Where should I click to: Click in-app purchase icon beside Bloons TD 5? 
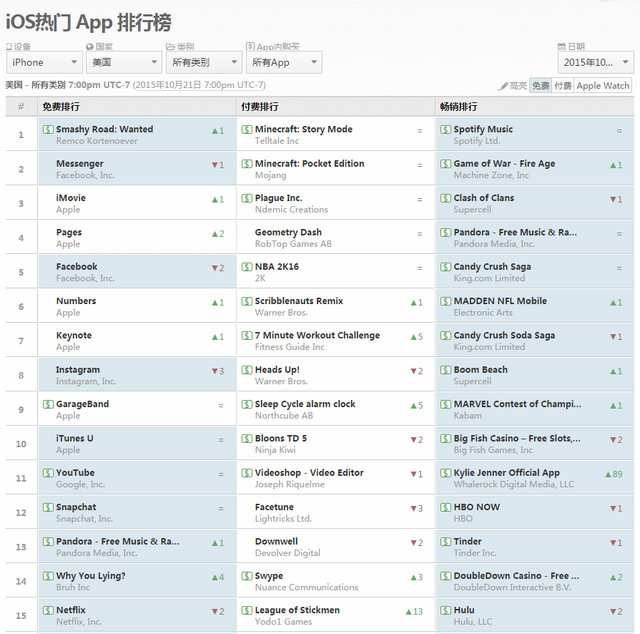(x=247, y=438)
